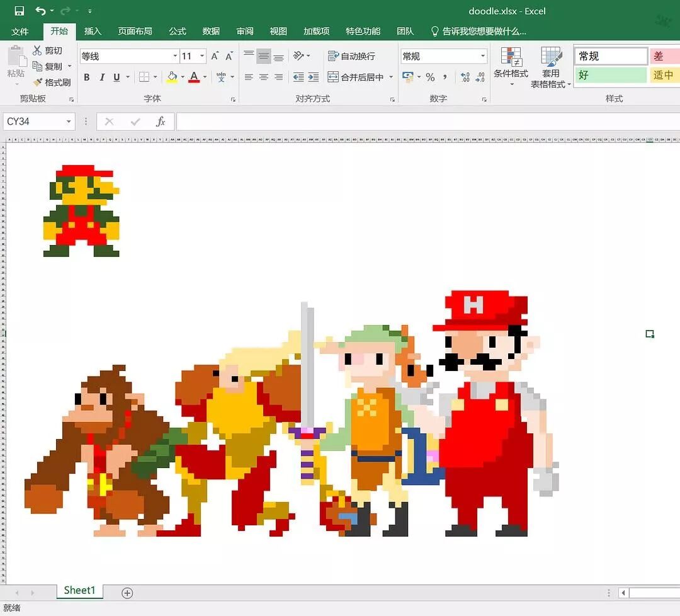Switch to the 插入 (Insert) tab
This screenshot has height=616, width=680.
pos(93,31)
